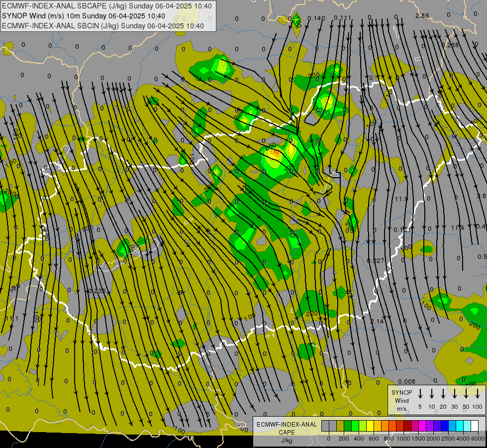Pick the purple swatch above 2000 tick
The width and height of the screenshot is (487, 448).
[429, 426]
